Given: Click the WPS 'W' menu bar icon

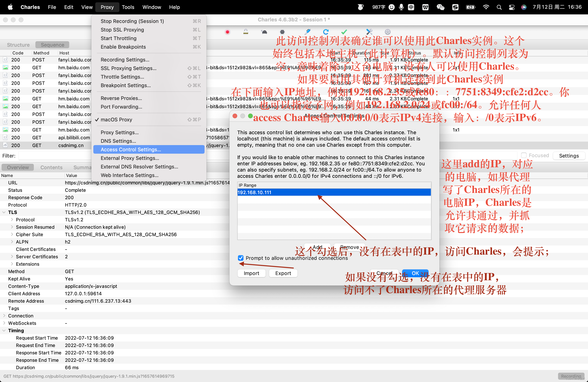Looking at the screenshot, I should (x=425, y=7).
